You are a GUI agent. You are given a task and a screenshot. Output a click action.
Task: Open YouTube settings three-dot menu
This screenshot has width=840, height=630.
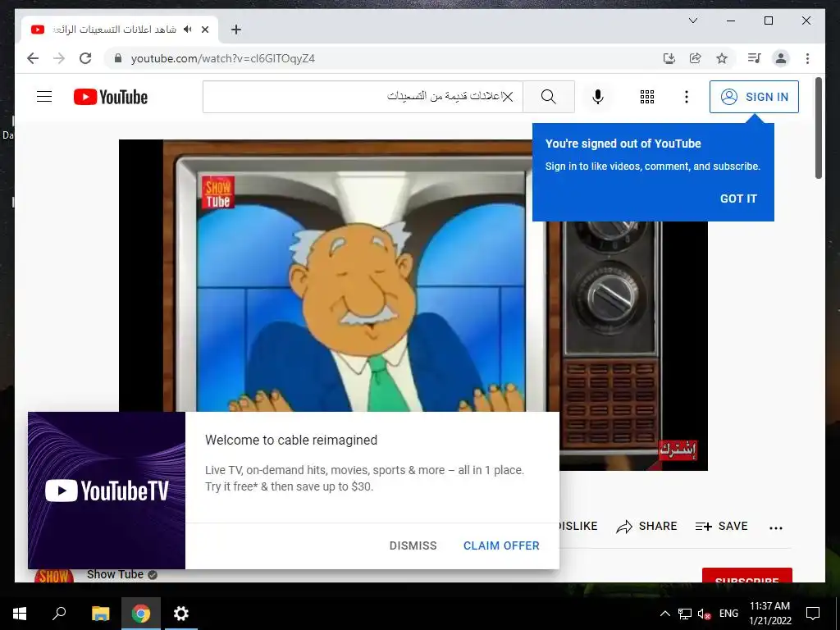[687, 97]
